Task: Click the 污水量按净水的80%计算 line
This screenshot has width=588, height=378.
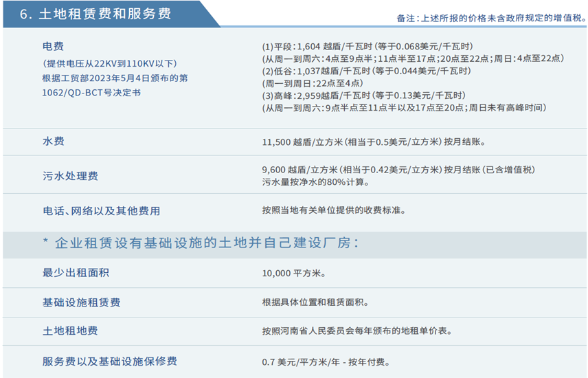Action: coord(315,182)
